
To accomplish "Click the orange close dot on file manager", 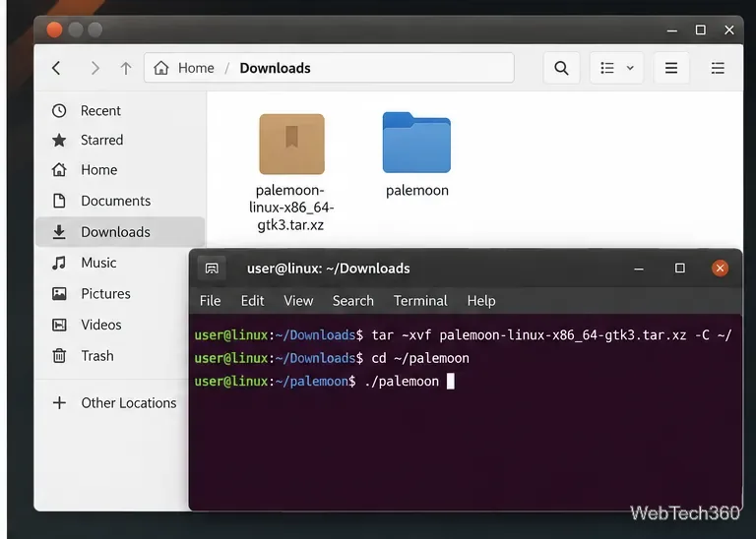I will (54, 30).
